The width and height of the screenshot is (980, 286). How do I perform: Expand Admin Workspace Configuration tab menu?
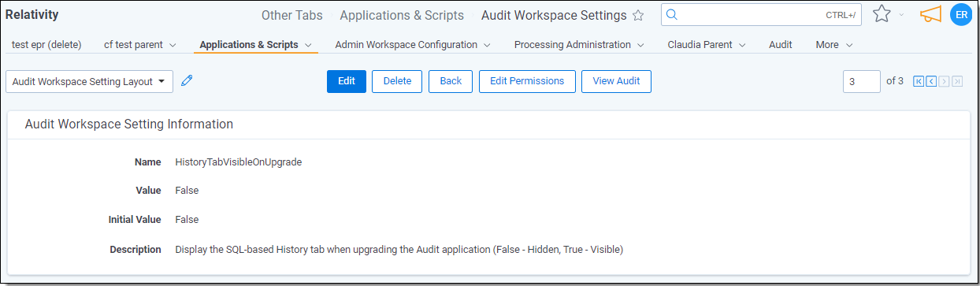pyautogui.click(x=487, y=46)
